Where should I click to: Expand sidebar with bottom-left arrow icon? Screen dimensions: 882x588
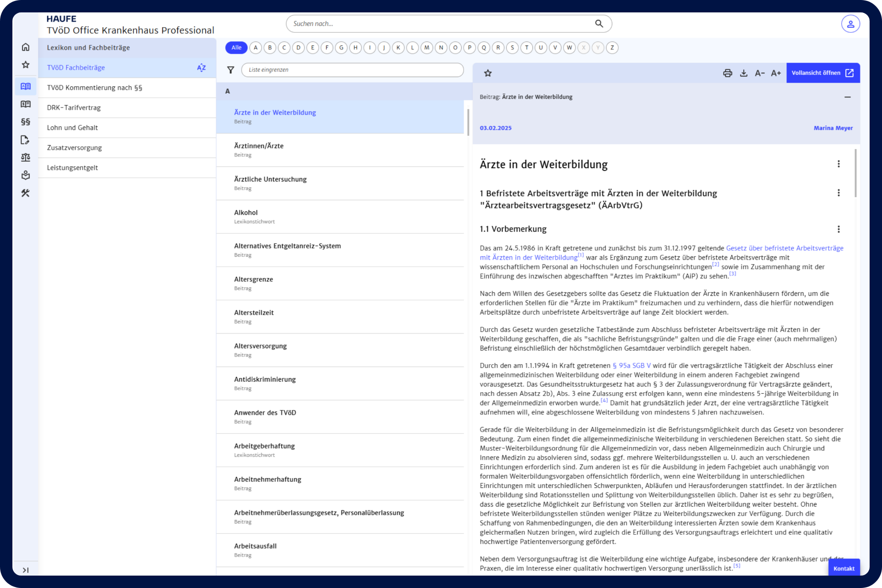pos(26,570)
